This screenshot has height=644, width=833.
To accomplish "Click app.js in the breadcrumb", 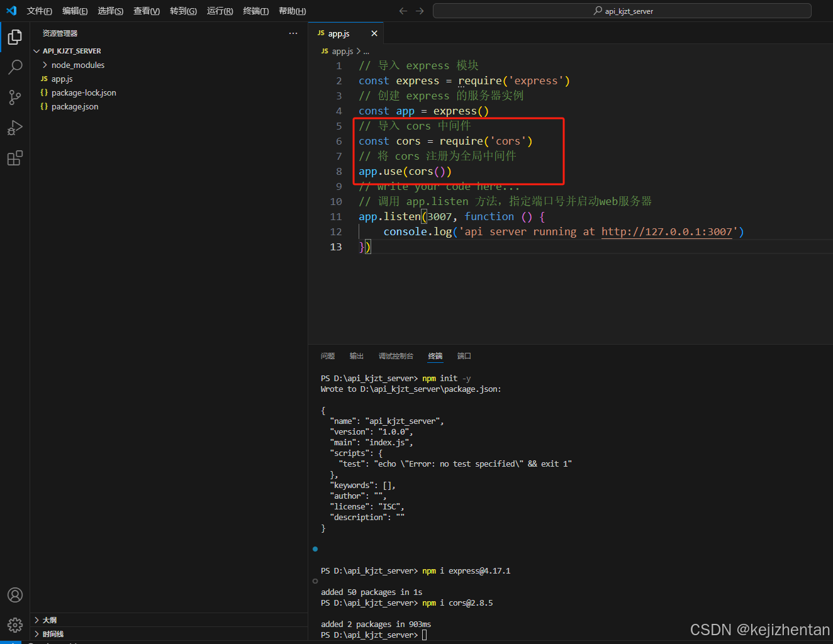I will pos(342,51).
